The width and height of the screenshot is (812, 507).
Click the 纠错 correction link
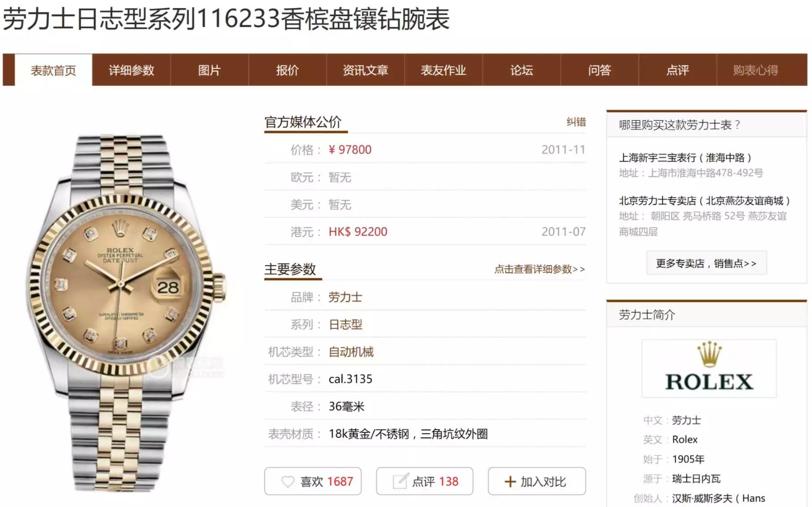pyautogui.click(x=576, y=122)
